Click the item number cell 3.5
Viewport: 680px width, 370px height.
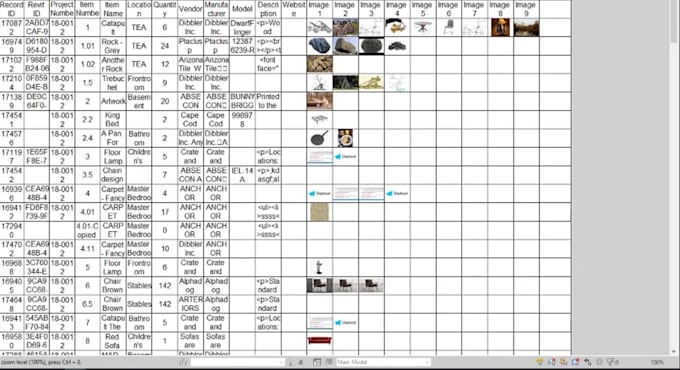(87, 175)
